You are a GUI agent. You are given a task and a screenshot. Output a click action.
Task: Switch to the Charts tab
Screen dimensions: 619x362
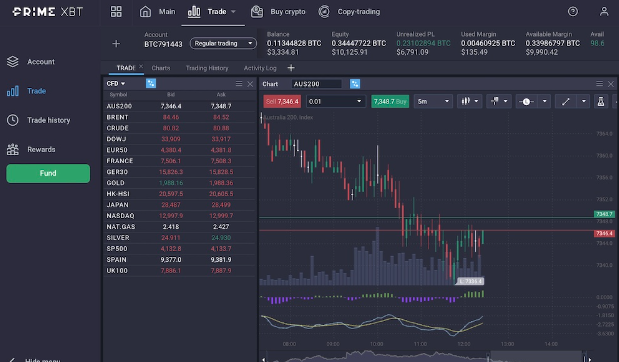tap(161, 68)
